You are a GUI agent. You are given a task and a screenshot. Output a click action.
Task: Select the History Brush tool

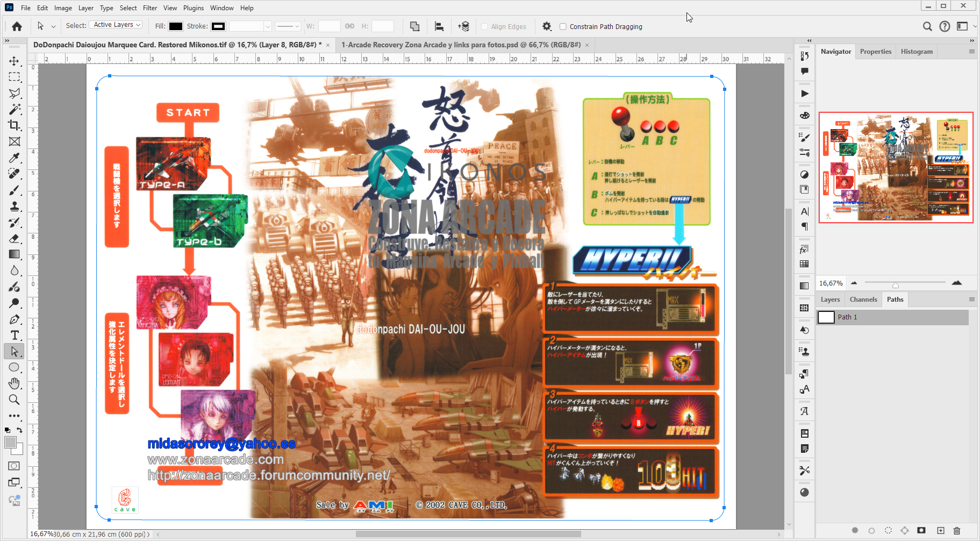pos(15,223)
